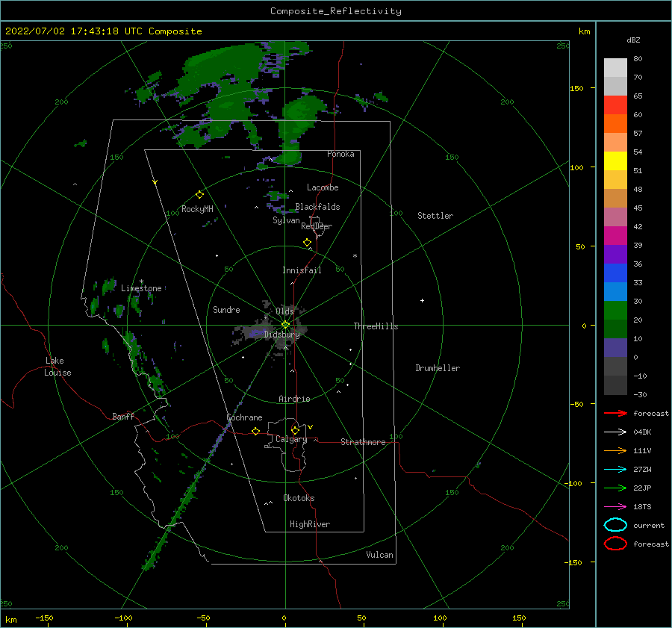Viewport: 672px width, 628px height.
Task: Click the white 04DK arrow icon
Action: [615, 432]
